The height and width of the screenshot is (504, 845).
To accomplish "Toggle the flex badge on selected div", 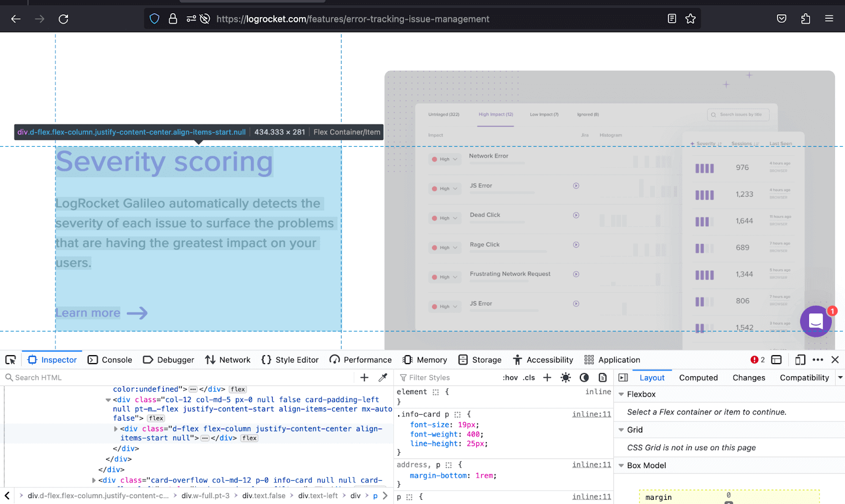I will [x=249, y=438].
